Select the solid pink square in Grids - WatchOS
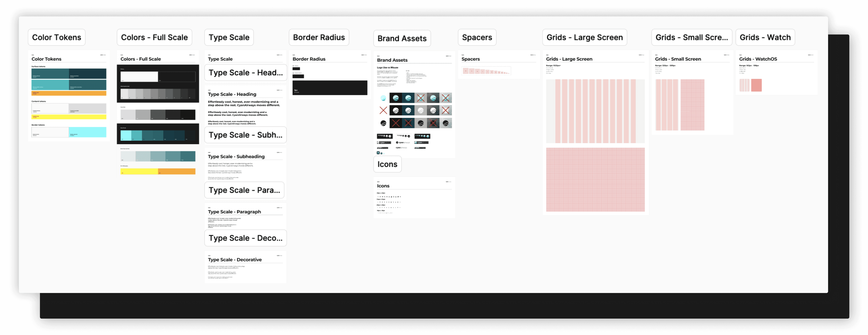 [757, 85]
